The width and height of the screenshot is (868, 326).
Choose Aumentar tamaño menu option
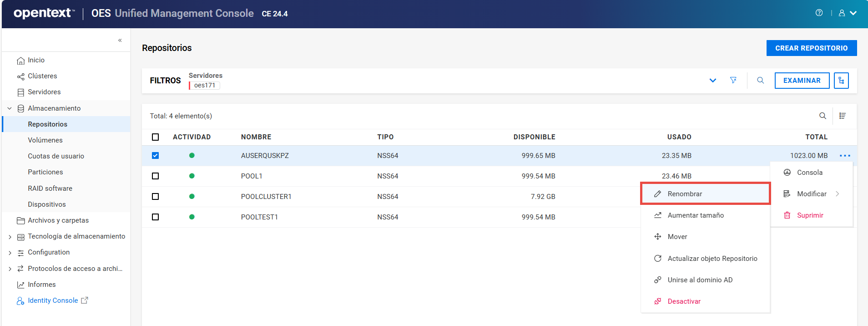coord(695,215)
